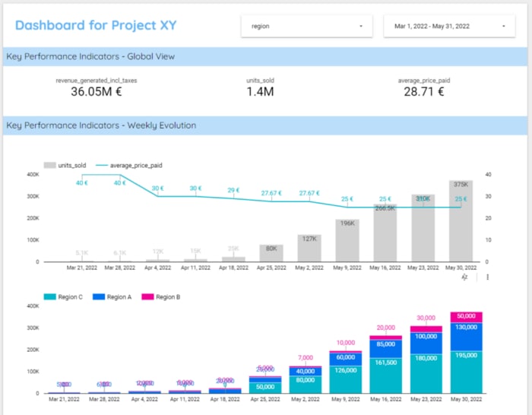Click the Key Performance Indicators - Global View header

(90, 56)
